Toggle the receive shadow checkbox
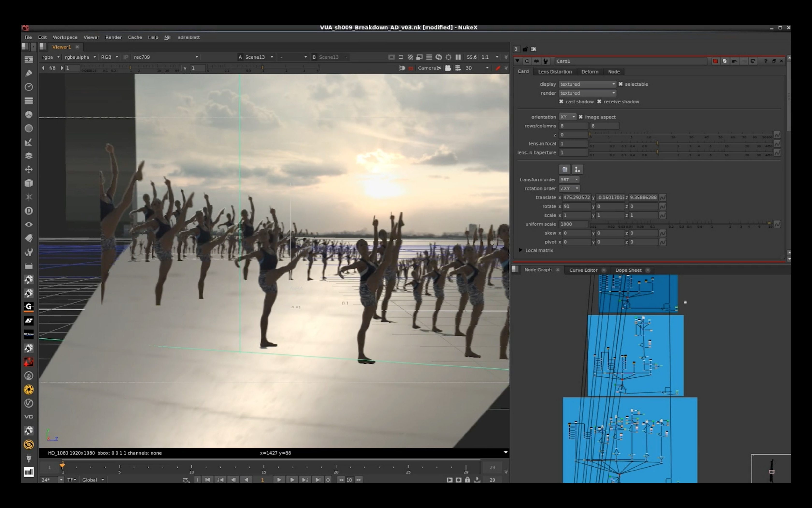812x508 pixels. tap(599, 102)
